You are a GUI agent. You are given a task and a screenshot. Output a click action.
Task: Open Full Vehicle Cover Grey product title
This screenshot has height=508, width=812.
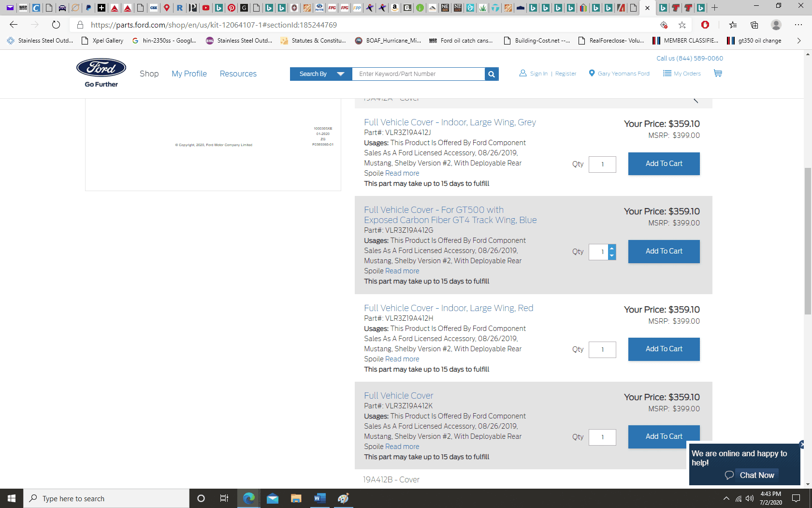tap(450, 122)
